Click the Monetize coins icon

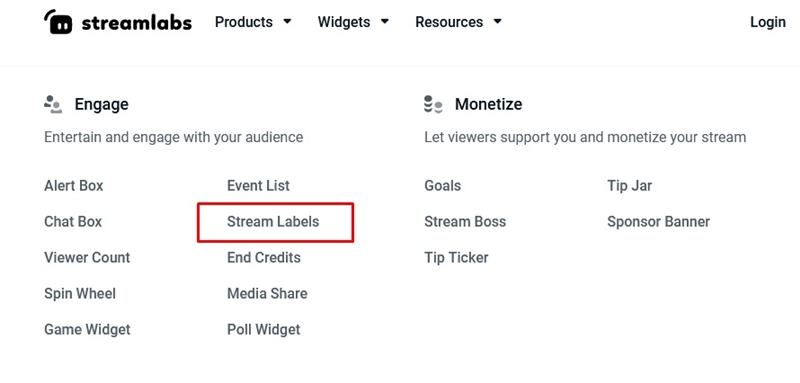433,104
